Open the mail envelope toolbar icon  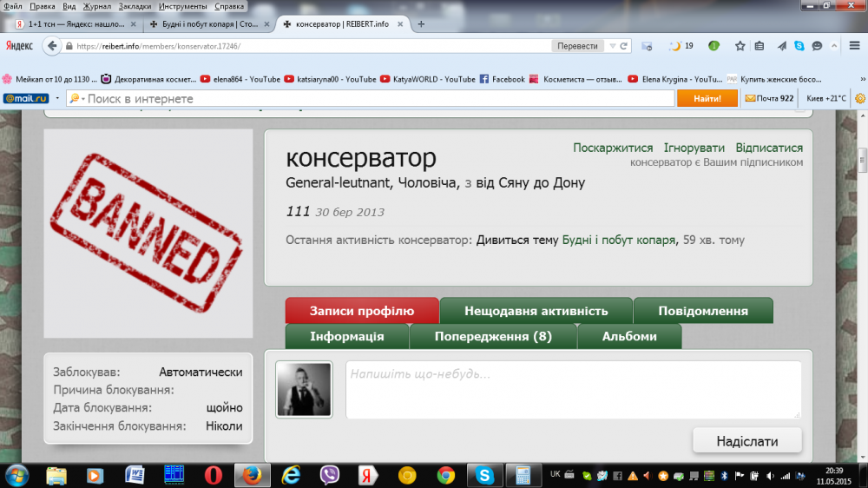coord(647,47)
